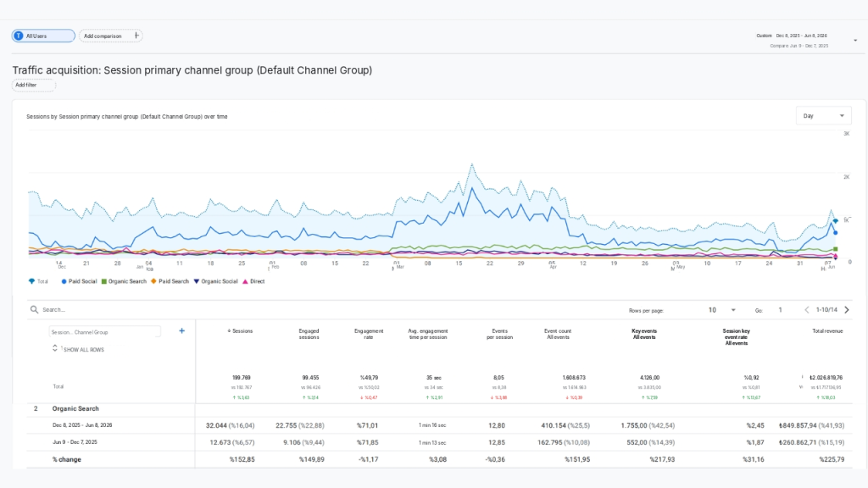This screenshot has width=868, height=488.
Task: Open the Event count All events selector
Action: (558, 334)
